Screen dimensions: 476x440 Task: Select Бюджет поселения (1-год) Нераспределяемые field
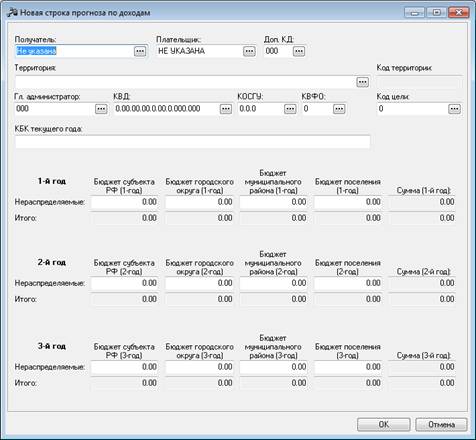348,202
